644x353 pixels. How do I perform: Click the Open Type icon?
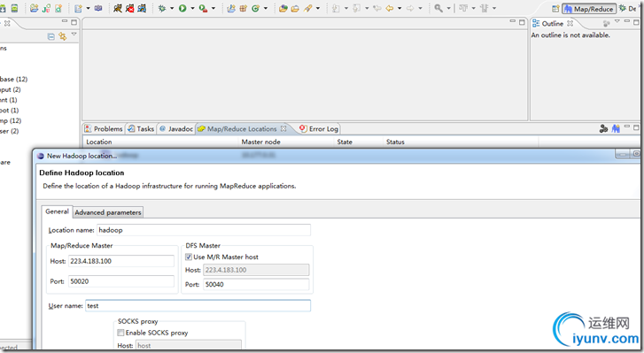pos(283,8)
